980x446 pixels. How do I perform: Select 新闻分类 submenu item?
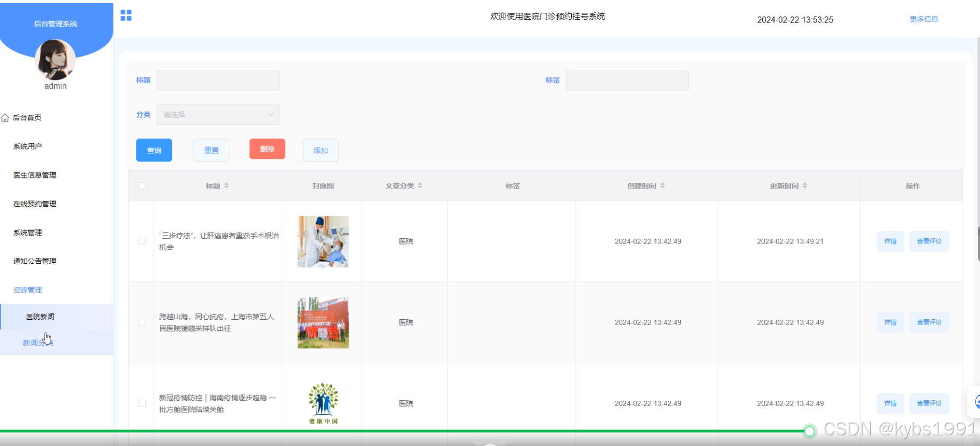pos(56,343)
